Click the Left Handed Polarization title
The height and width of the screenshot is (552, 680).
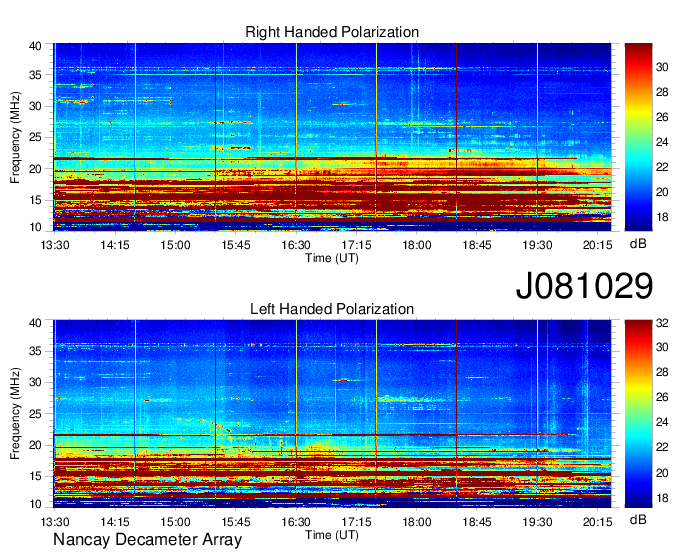[x=332, y=309]
